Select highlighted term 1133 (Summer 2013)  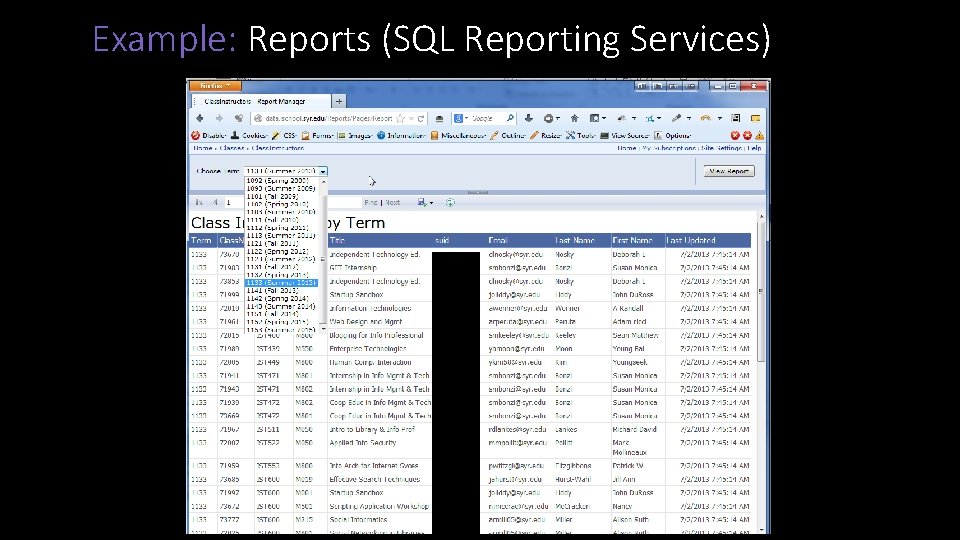pos(282,283)
